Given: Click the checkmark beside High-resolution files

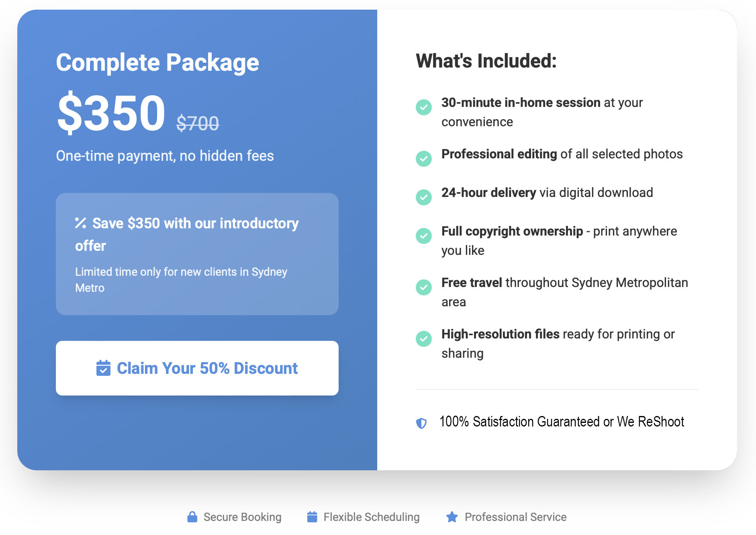Looking at the screenshot, I should tap(423, 339).
